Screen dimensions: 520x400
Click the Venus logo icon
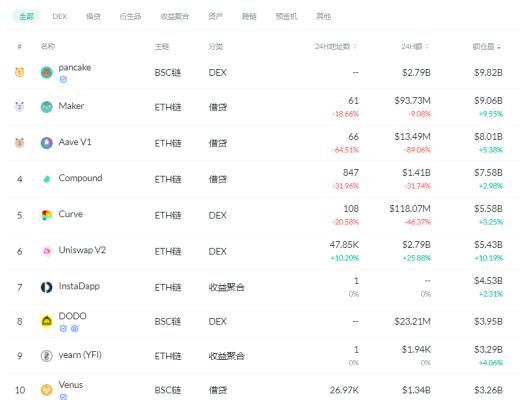tap(47, 390)
